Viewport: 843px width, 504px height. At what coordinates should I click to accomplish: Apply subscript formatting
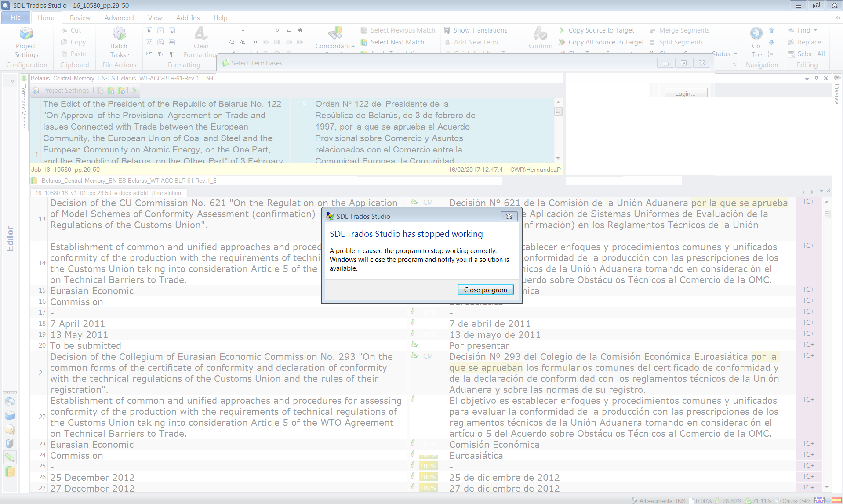click(x=160, y=42)
